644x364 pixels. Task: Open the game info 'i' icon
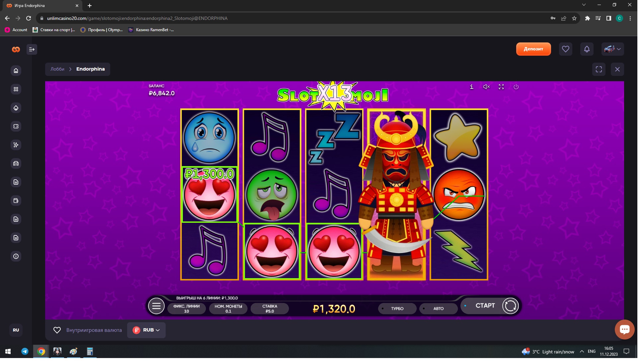coord(471,87)
